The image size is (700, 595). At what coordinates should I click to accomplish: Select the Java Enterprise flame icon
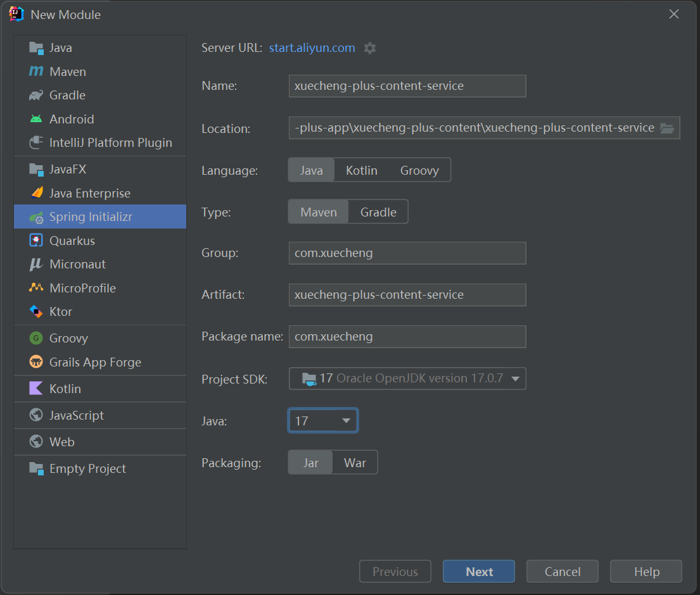click(x=37, y=192)
